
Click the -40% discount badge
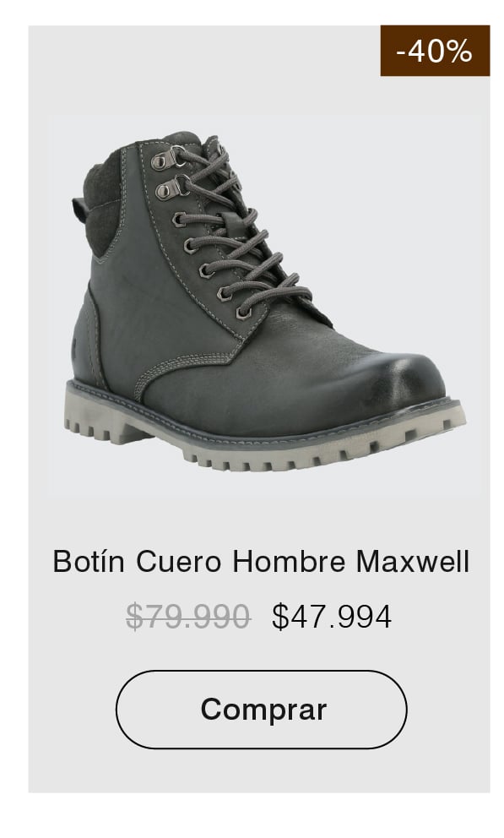point(435,51)
